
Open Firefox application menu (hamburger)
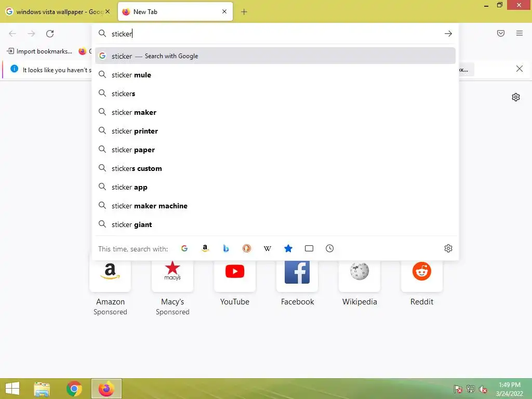520,33
